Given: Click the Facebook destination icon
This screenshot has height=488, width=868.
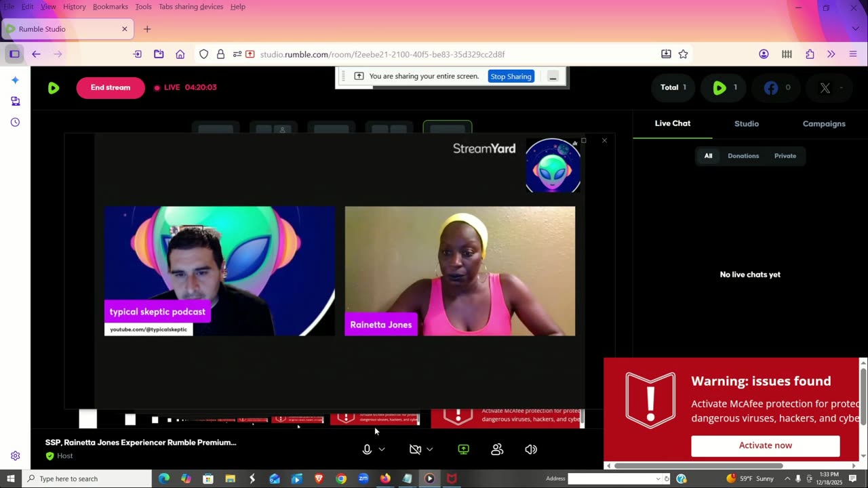Looking at the screenshot, I should pos(771,87).
